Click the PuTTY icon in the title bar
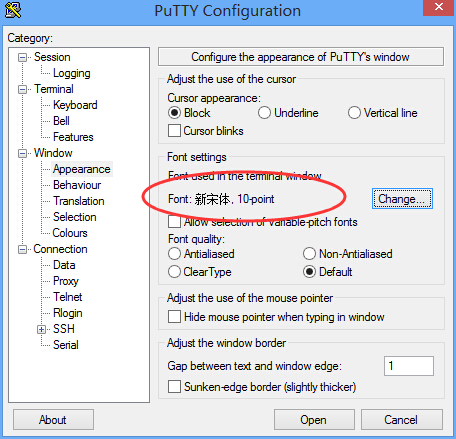The width and height of the screenshot is (456, 439). click(13, 10)
